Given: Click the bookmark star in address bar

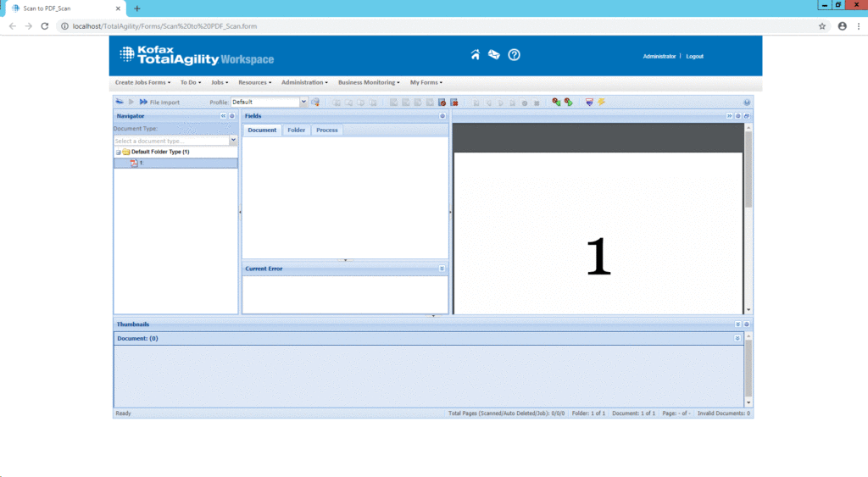Looking at the screenshot, I should click(x=821, y=26).
